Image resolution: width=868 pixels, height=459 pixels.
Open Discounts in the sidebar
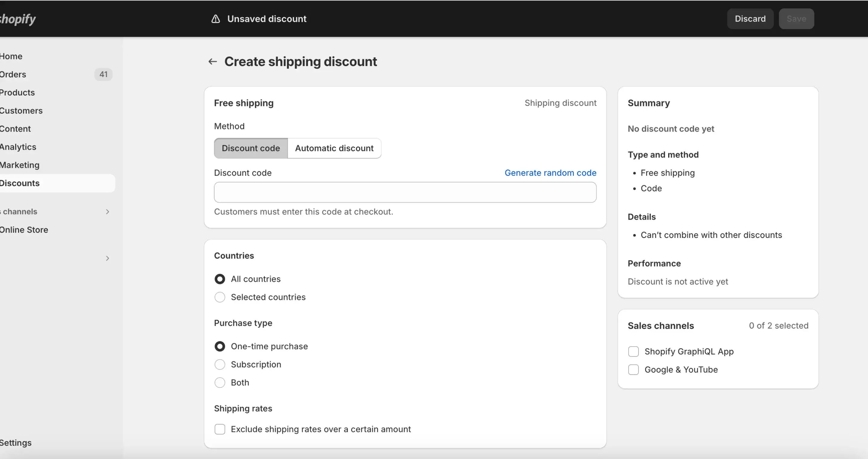[x=57, y=183]
